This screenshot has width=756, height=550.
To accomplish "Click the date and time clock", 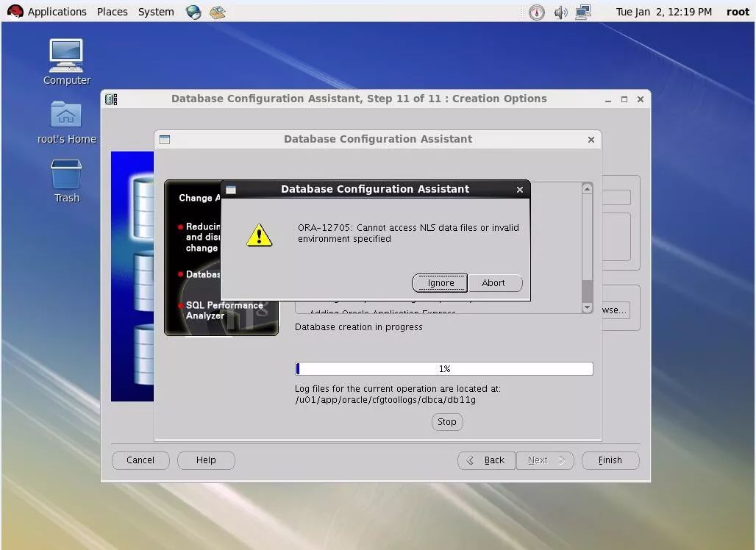I will pos(663,12).
